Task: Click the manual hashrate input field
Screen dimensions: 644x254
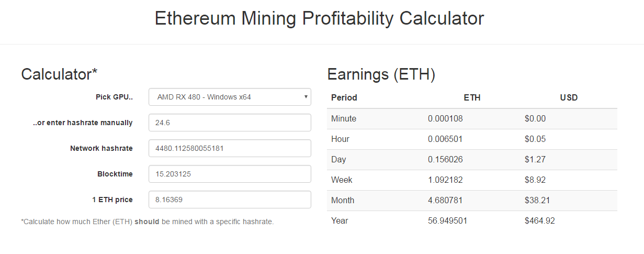Action: click(230, 123)
